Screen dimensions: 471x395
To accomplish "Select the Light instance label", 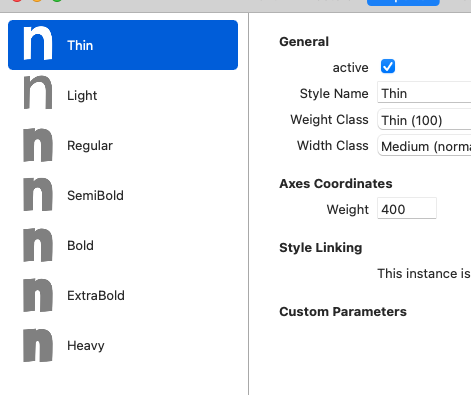I will click(82, 95).
